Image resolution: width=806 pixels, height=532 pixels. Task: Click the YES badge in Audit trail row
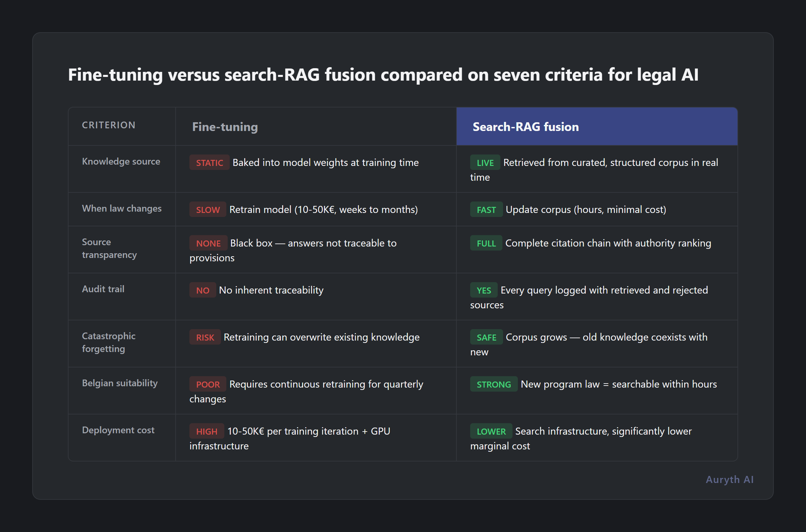pos(483,290)
